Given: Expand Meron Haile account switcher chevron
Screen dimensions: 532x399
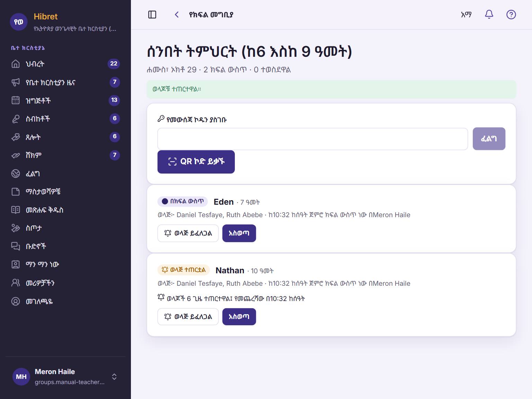Looking at the screenshot, I should (x=114, y=376).
